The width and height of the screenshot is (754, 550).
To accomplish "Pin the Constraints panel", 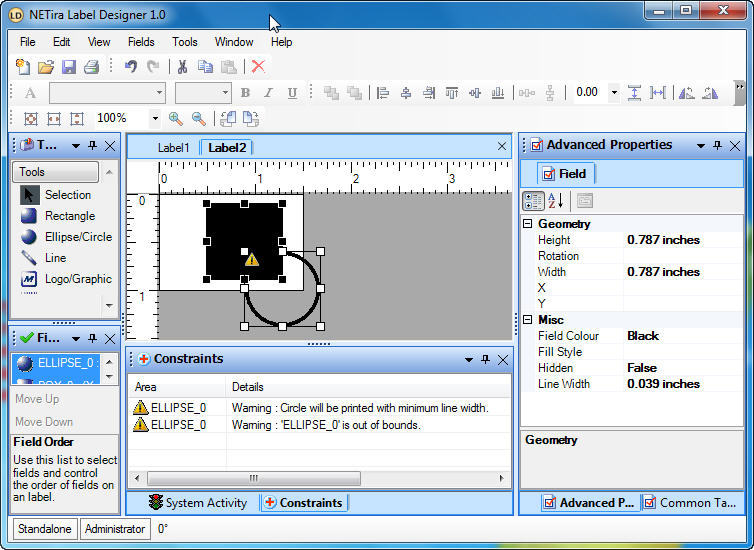I will (485, 359).
